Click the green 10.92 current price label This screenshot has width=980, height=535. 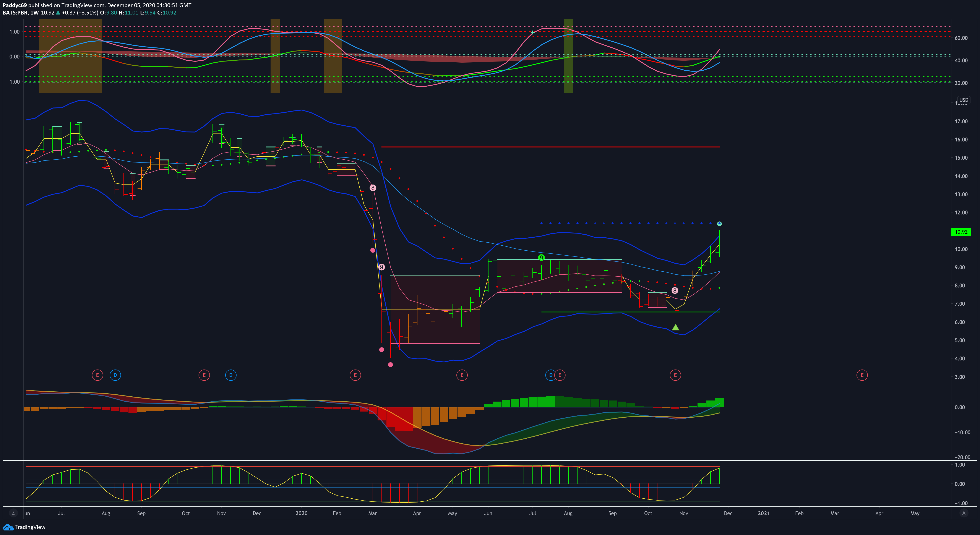coord(961,232)
